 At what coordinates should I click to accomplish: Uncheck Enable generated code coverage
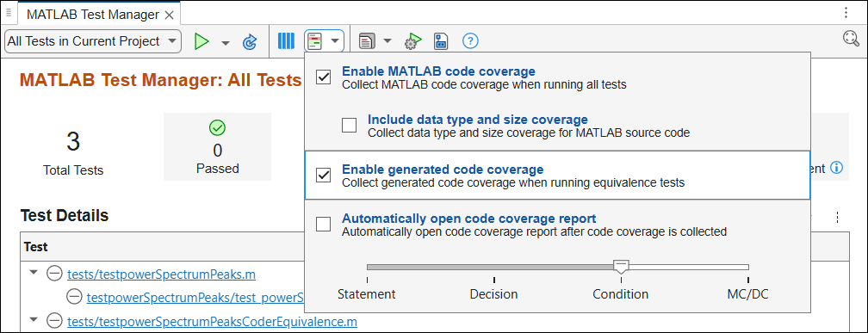(323, 176)
